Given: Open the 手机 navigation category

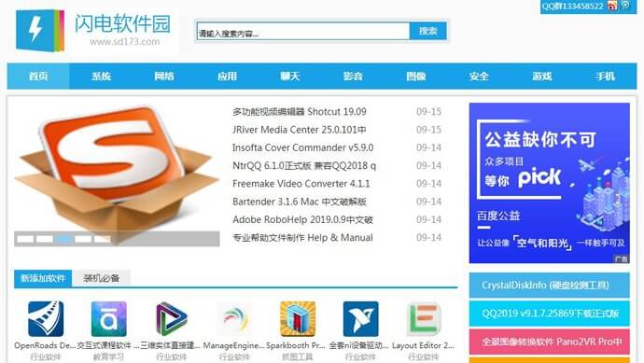Looking at the screenshot, I should pyautogui.click(x=605, y=76).
